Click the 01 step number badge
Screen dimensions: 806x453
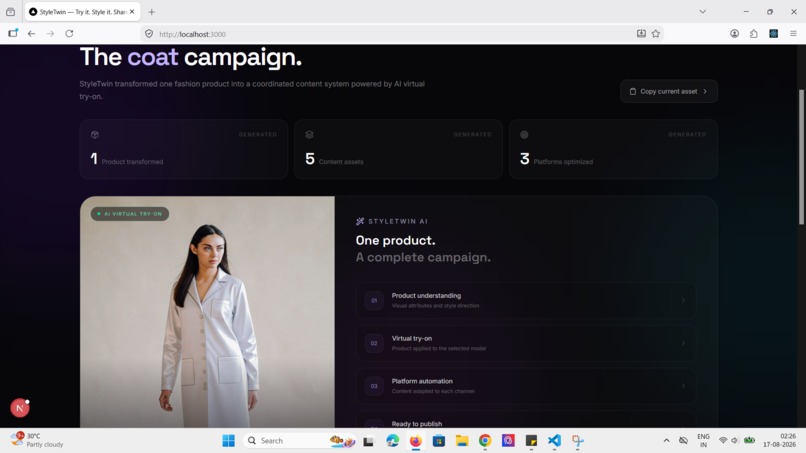tap(374, 300)
